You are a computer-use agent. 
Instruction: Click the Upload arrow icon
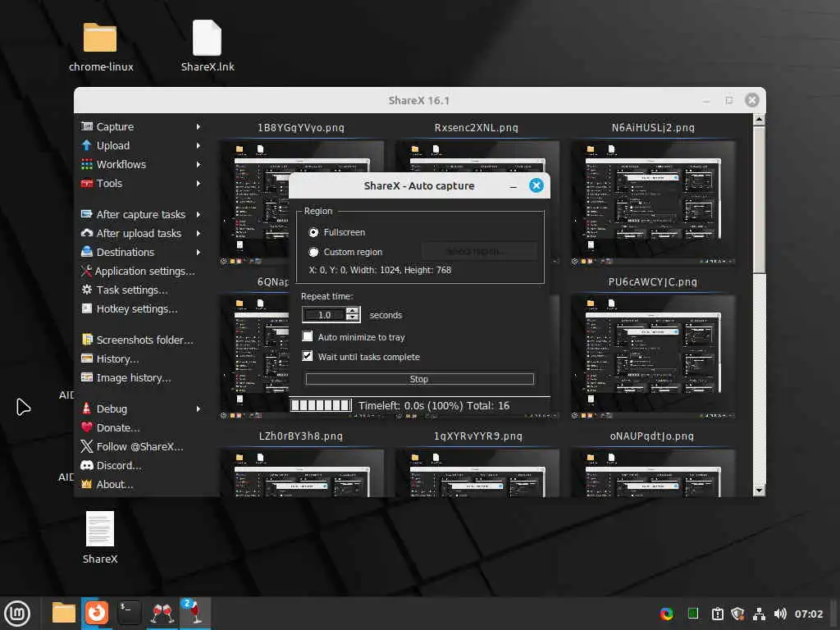(x=86, y=145)
